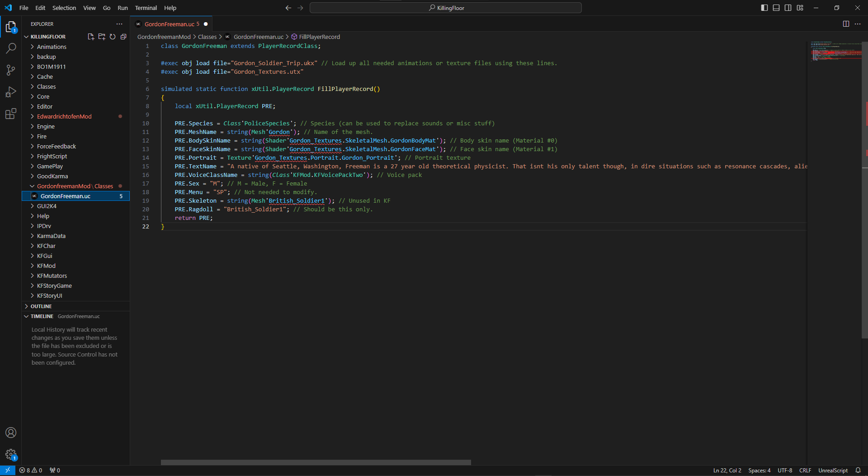This screenshot has height=476, width=868.
Task: Split the editor to the right
Action: pos(846,24)
